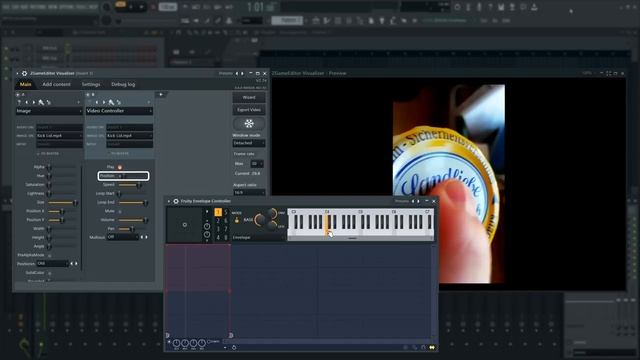
Task: Click highlighted Position field in Video Controller
Action: point(123,176)
